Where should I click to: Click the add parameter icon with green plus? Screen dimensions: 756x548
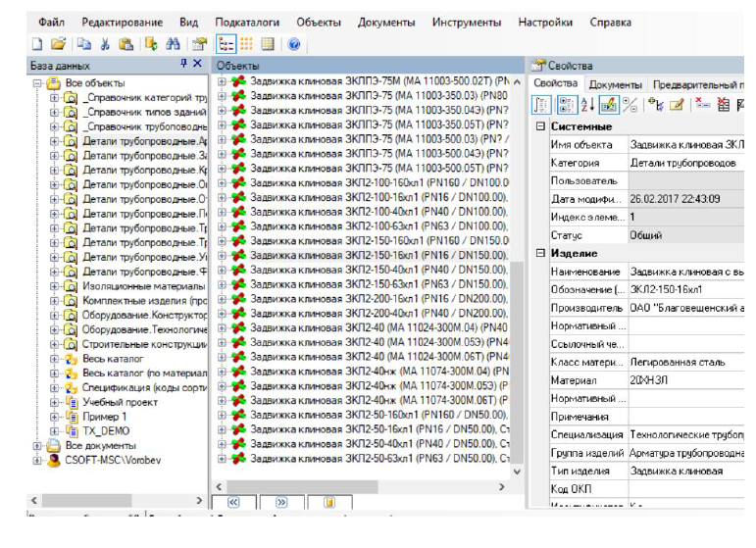pos(655,104)
